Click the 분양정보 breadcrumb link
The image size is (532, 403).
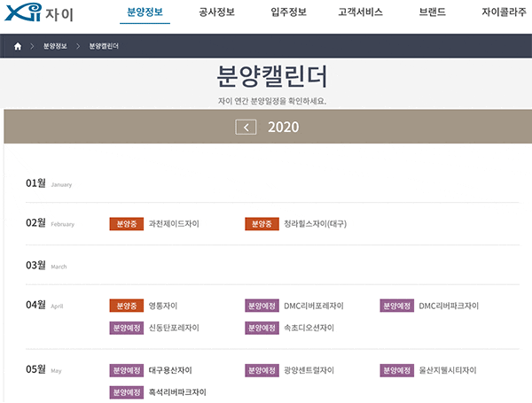pos(55,46)
